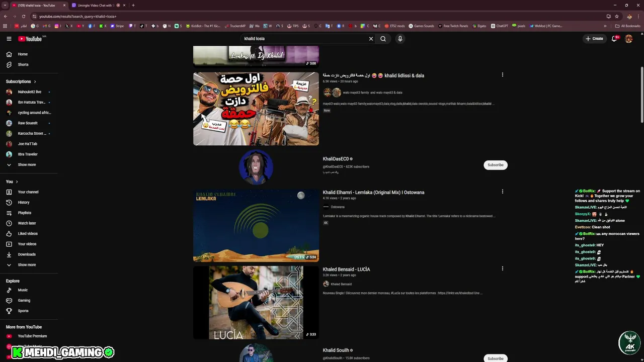Open the notifications bell
The width and height of the screenshot is (644, 362).
[x=614, y=39]
